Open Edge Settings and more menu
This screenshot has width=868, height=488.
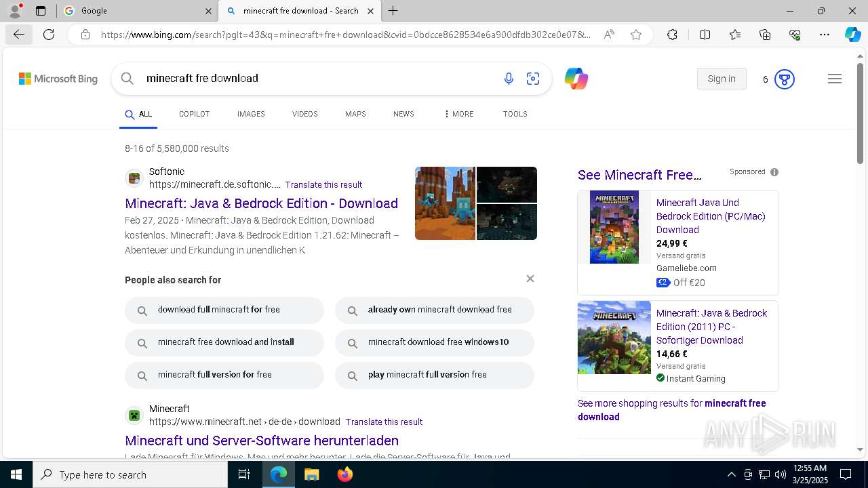click(x=825, y=35)
